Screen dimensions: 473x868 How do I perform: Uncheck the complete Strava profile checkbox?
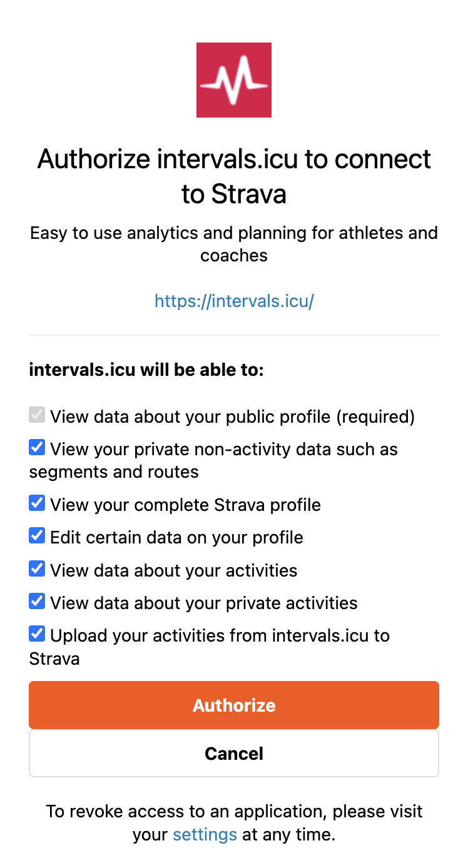38,503
